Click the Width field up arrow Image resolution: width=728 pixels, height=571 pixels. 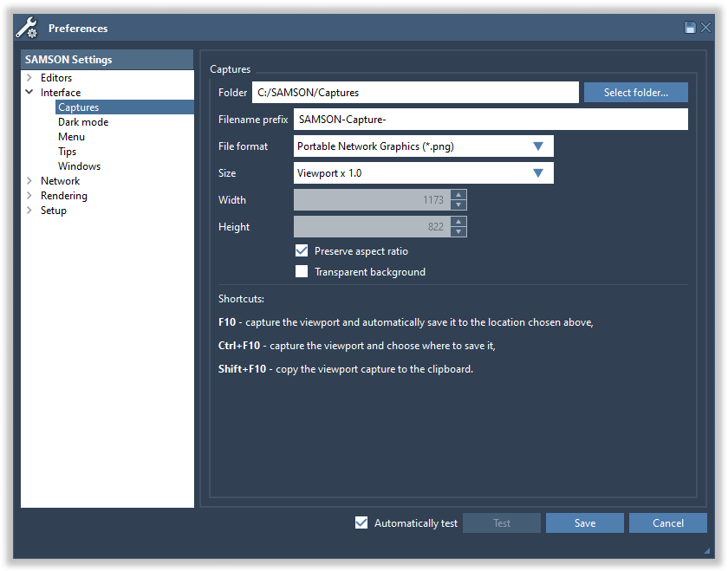[458, 195]
